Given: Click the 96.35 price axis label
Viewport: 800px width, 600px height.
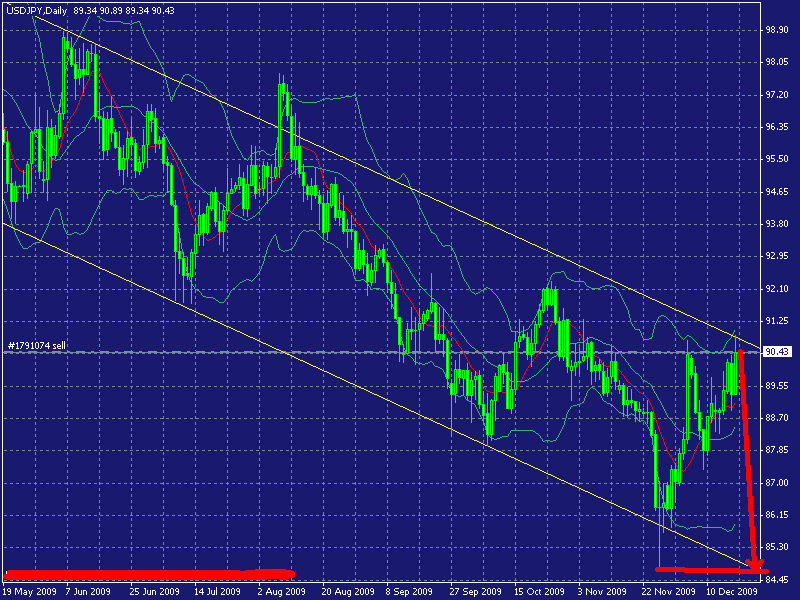Looking at the screenshot, I should point(777,127).
